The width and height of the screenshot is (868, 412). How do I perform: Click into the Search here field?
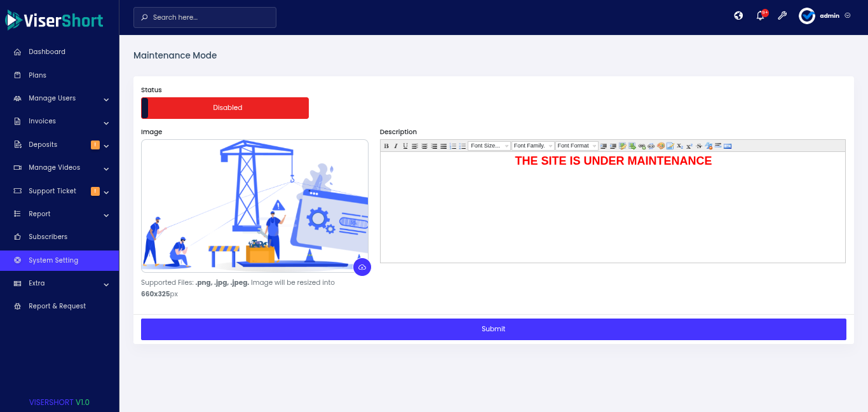click(205, 18)
